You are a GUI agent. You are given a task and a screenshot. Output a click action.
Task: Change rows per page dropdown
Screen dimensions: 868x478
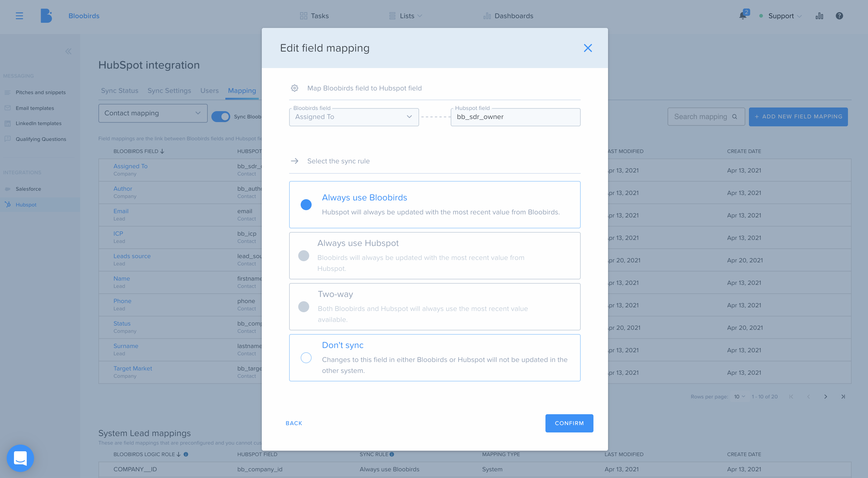(x=739, y=397)
